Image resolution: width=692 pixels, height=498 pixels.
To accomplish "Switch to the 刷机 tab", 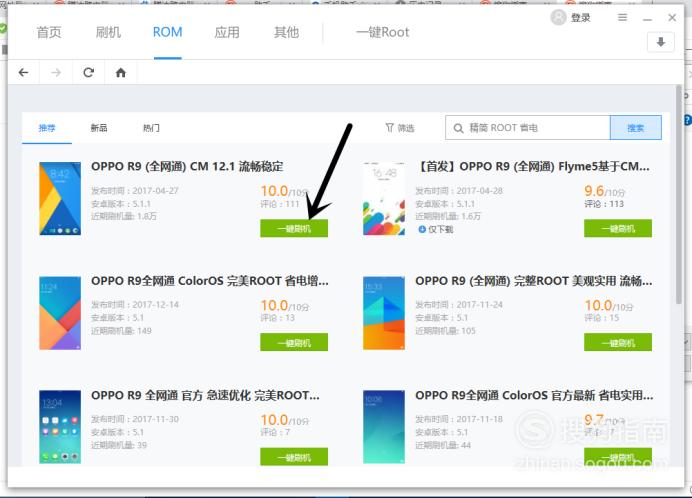I will pos(108,32).
